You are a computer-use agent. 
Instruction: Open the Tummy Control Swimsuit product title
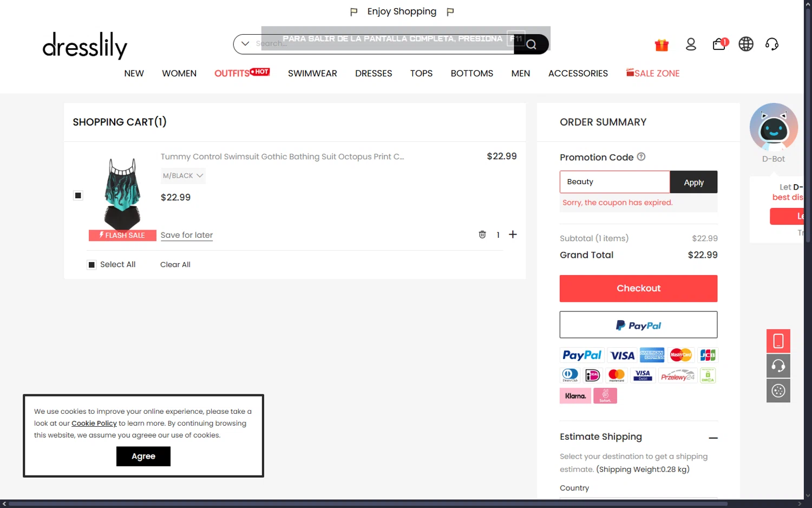click(282, 157)
